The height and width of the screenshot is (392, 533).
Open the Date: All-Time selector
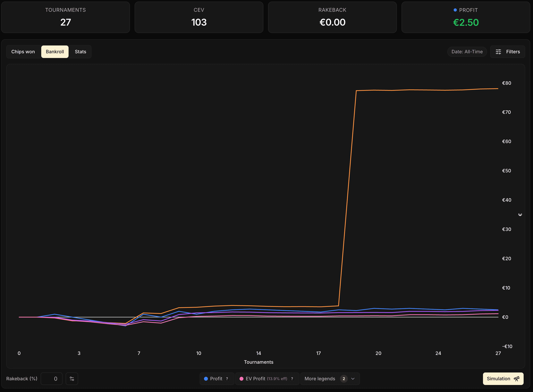pos(466,52)
